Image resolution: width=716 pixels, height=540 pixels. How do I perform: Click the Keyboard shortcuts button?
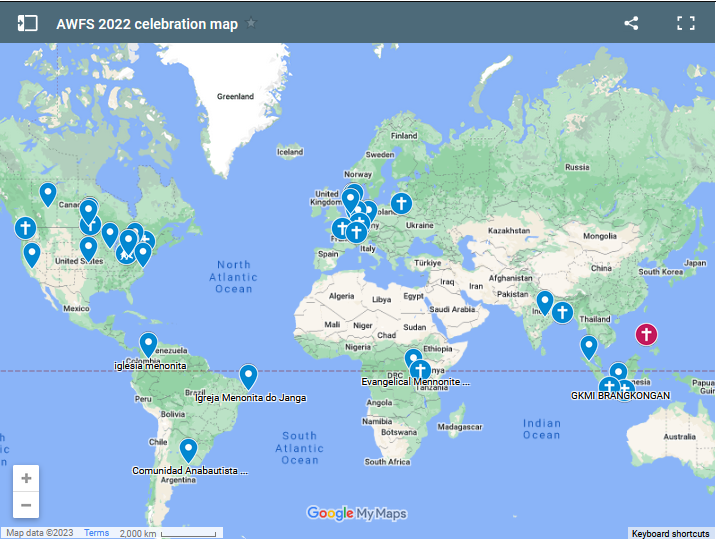(671, 533)
